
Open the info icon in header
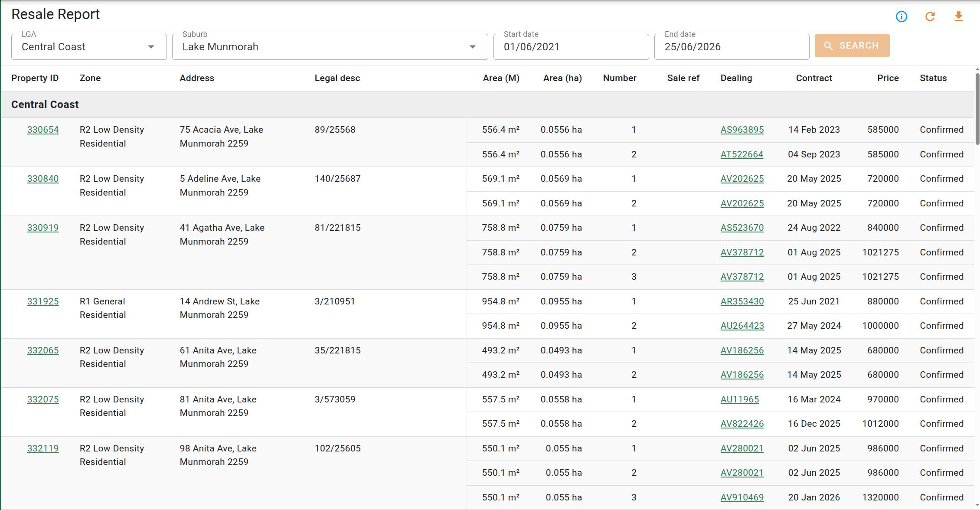tap(902, 16)
